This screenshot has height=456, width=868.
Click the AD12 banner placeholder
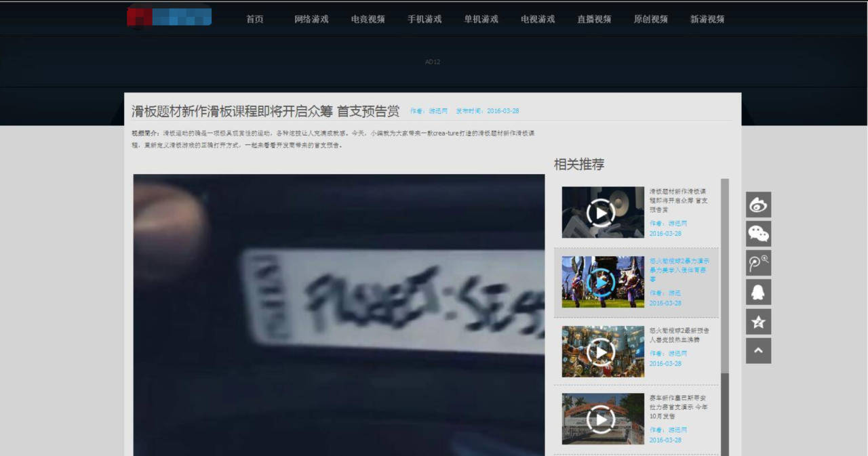coord(433,62)
